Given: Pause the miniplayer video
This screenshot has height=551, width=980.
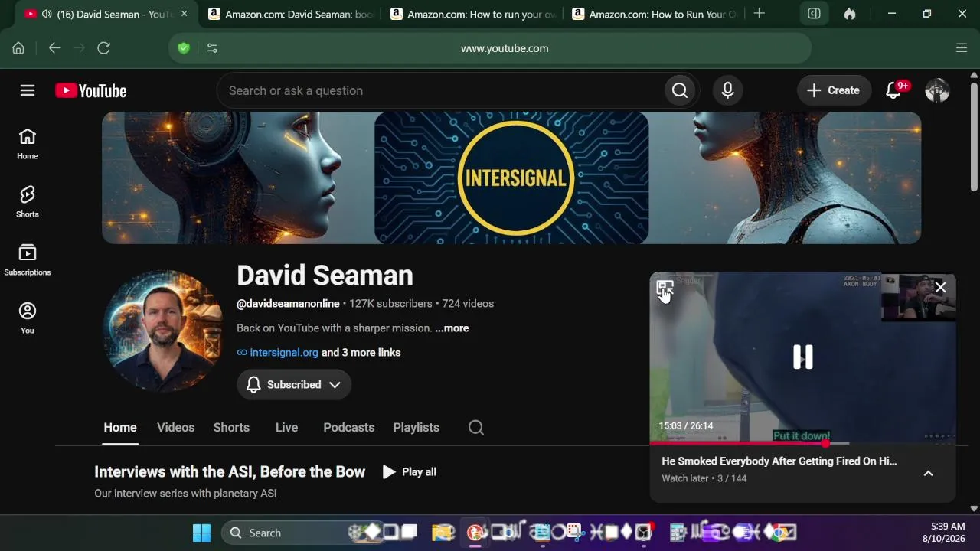Looking at the screenshot, I should point(802,357).
